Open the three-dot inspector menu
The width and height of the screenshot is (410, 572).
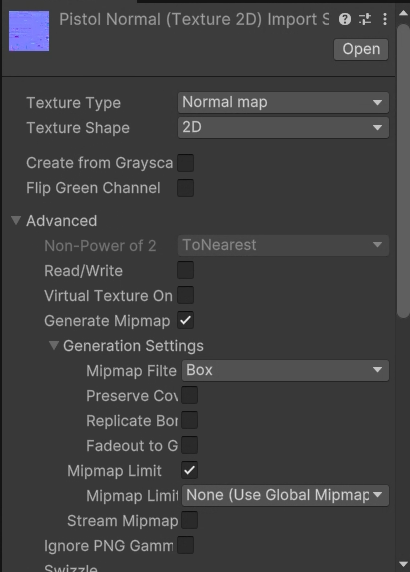[x=385, y=19]
